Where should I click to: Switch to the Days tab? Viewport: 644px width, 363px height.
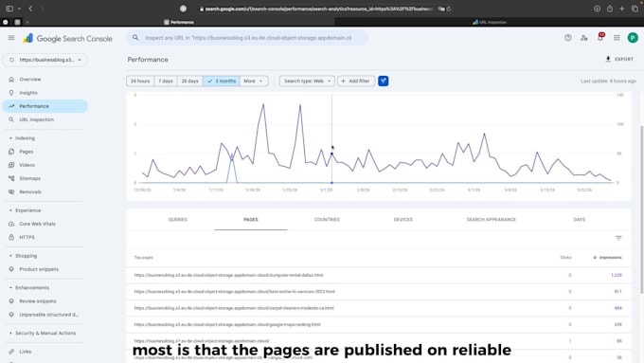click(579, 220)
